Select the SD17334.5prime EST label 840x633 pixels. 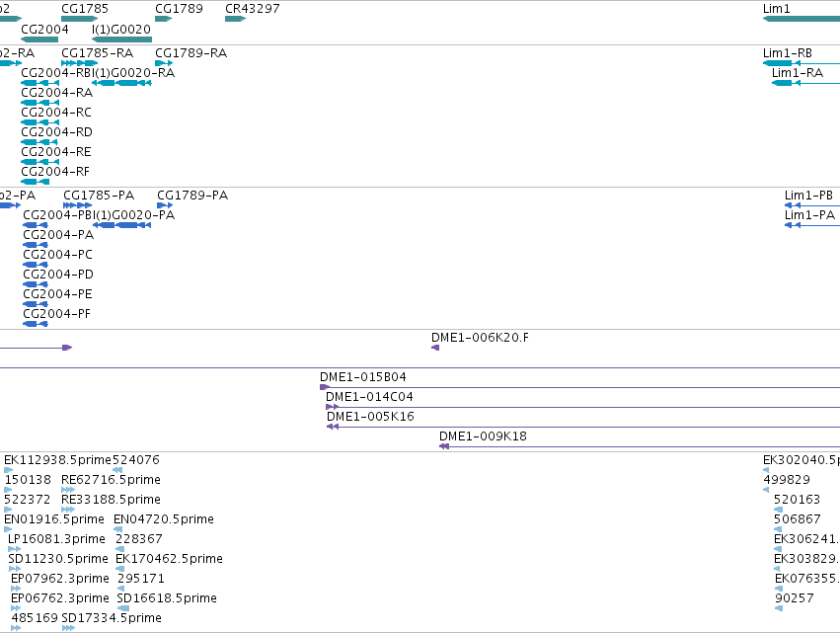point(112,619)
